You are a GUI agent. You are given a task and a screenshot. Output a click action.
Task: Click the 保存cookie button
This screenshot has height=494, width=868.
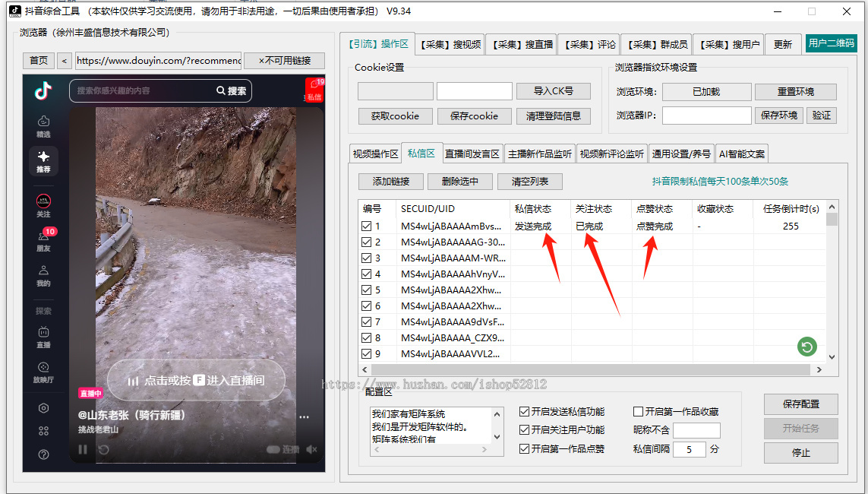tap(474, 116)
